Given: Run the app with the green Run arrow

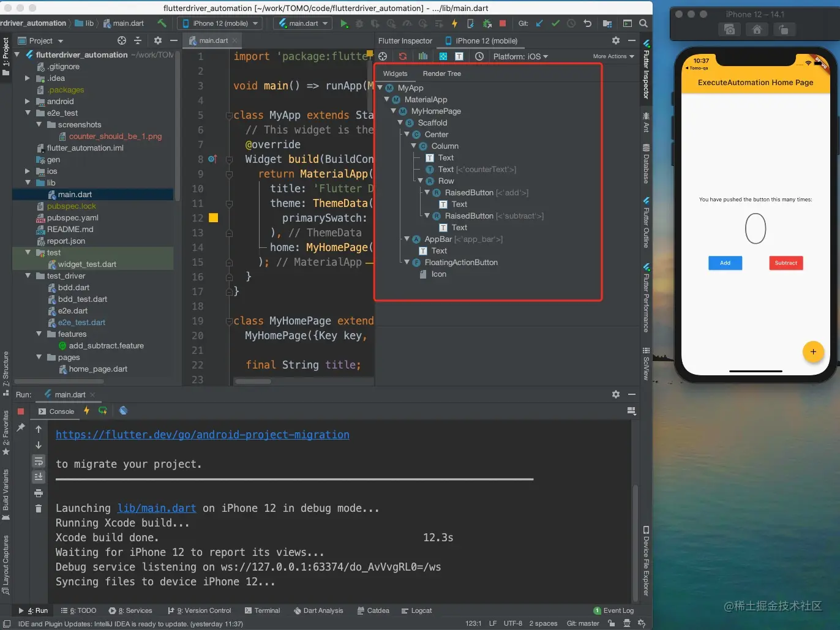Looking at the screenshot, I should coord(344,24).
